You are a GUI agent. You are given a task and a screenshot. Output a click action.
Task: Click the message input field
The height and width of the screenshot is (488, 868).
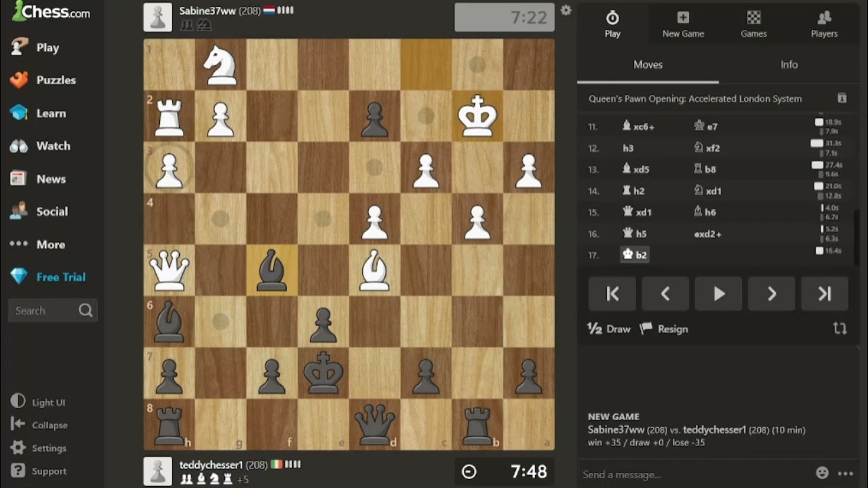[695, 474]
